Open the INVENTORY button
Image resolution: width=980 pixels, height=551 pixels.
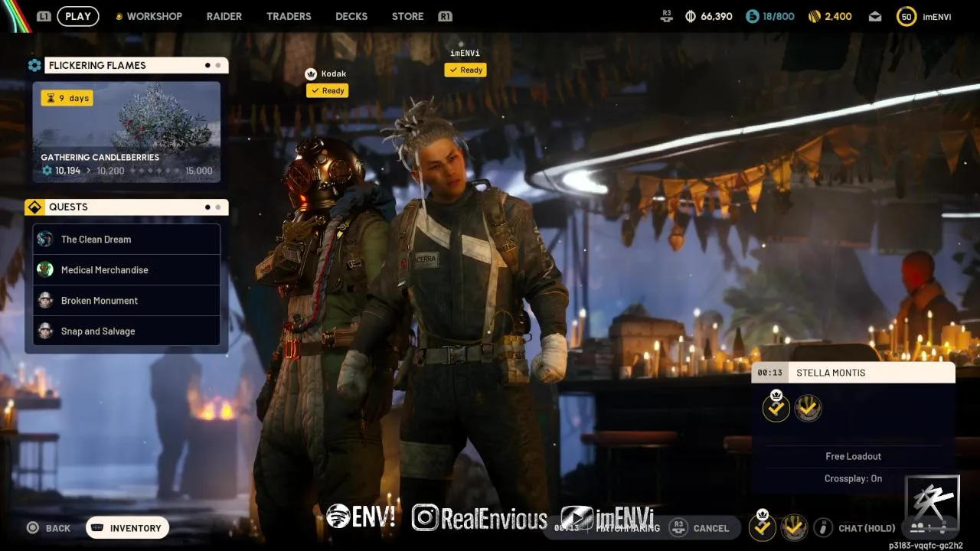pyautogui.click(x=127, y=528)
